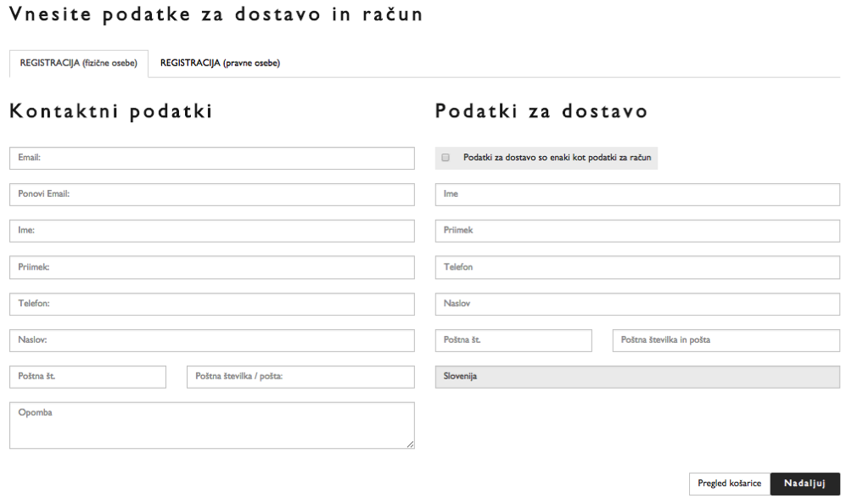The image size is (852, 504).
Task: Select the delivery Telefon field
Action: [x=637, y=267]
